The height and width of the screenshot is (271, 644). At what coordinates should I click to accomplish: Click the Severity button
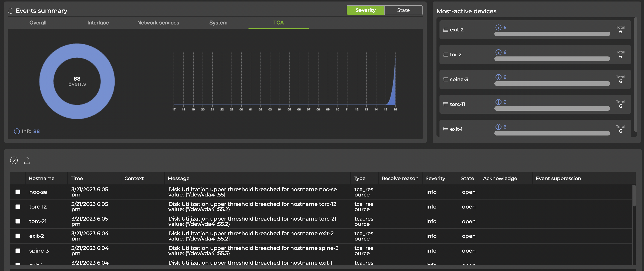click(x=365, y=10)
